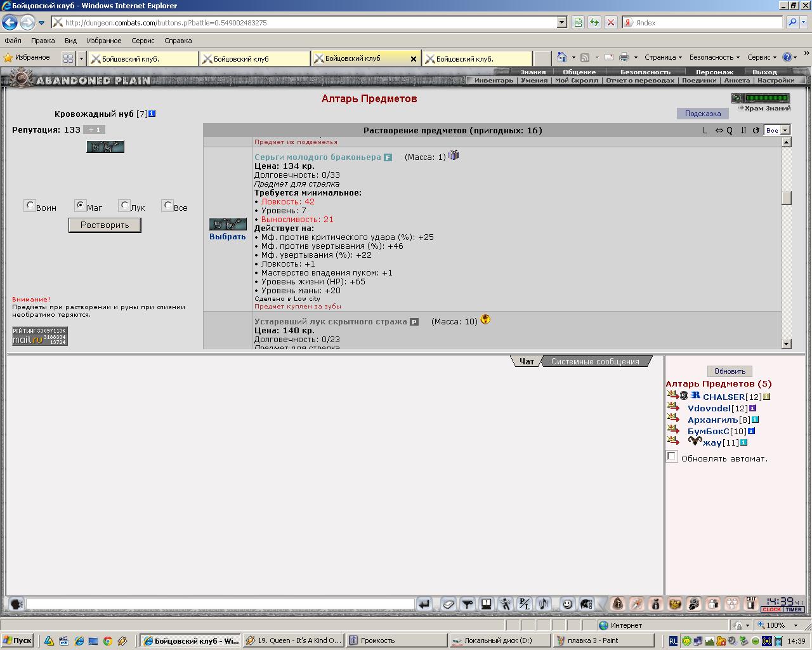Open the IE Сервис toolbar dropdown

point(763,57)
